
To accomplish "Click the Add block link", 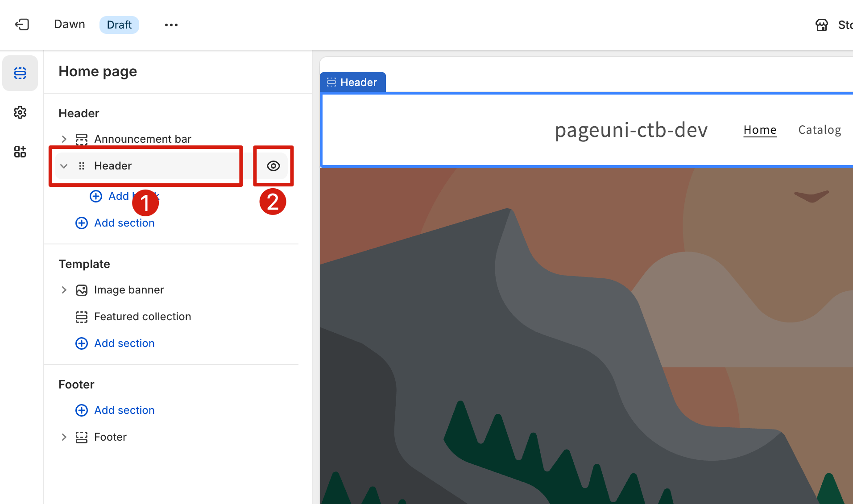I will pos(134,196).
